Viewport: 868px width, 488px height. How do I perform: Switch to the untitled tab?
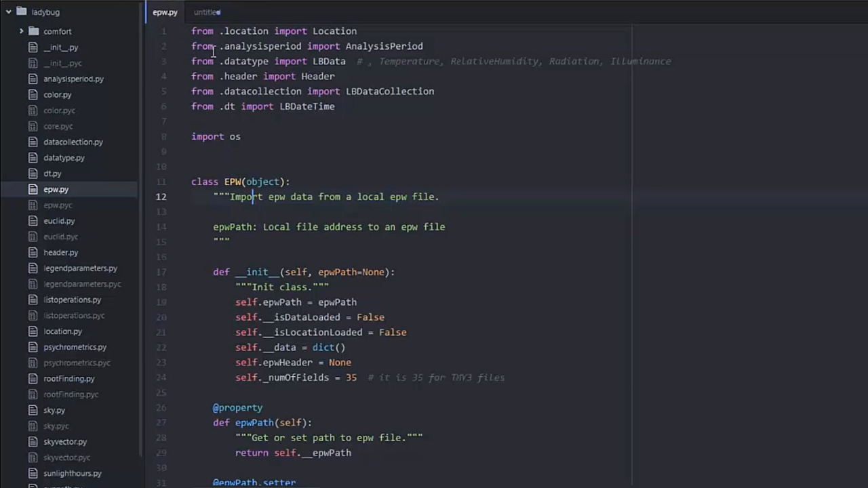[205, 12]
